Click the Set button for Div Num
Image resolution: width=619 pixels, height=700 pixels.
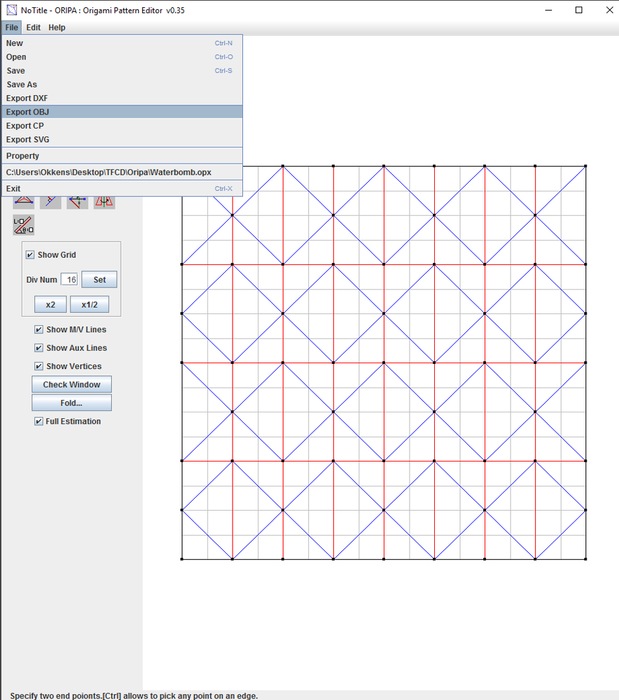[99, 280]
